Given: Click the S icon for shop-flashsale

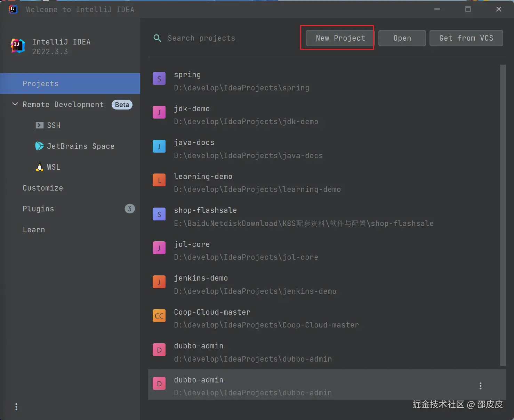Looking at the screenshot, I should tap(159, 214).
